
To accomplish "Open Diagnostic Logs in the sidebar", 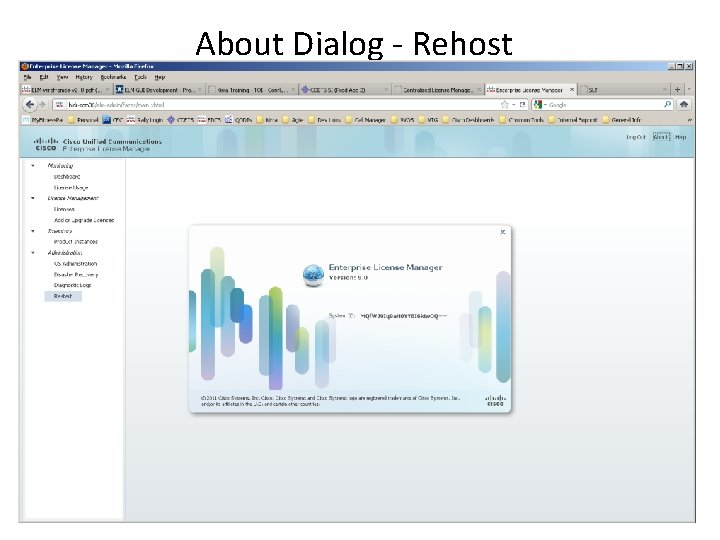I will [x=73, y=285].
